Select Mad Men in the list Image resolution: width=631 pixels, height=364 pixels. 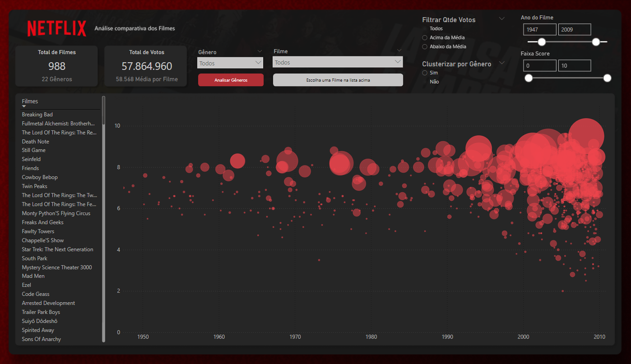[33, 276]
